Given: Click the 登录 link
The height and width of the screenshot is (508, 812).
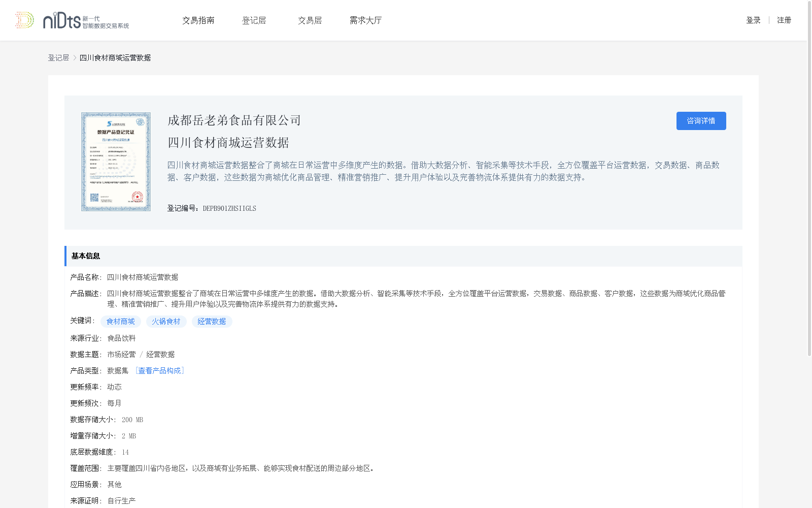Looking at the screenshot, I should 753,20.
